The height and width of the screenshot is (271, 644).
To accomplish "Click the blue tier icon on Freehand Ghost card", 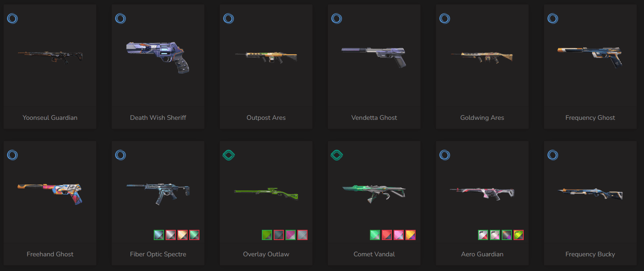I will (x=13, y=155).
